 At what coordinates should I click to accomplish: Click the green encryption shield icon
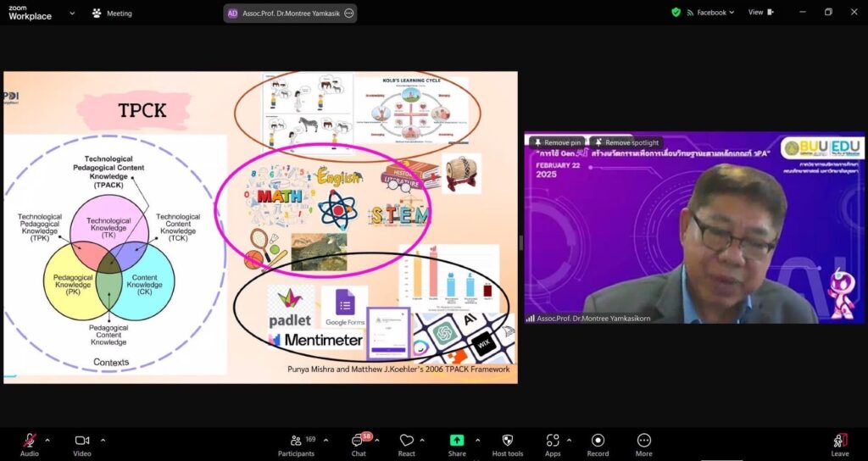(676, 13)
